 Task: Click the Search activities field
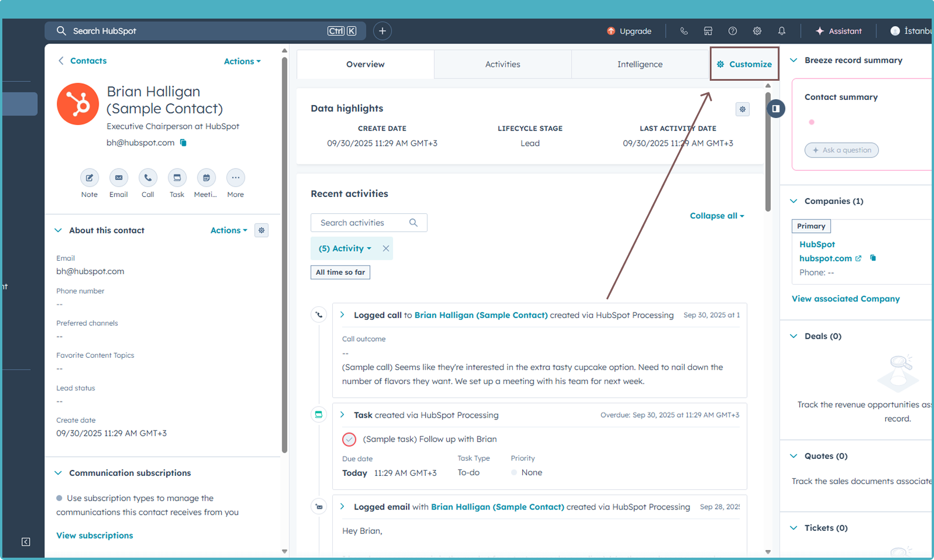(361, 222)
